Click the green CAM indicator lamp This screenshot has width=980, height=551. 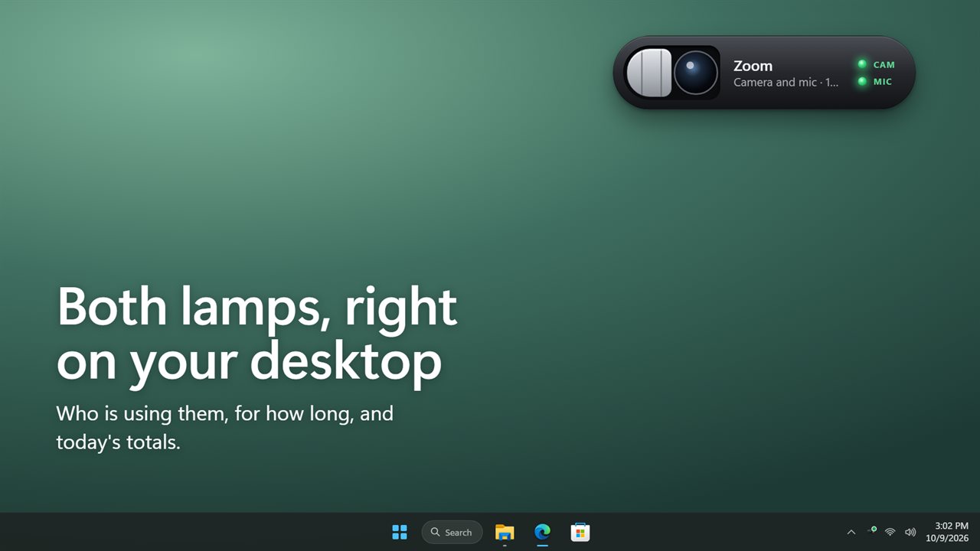click(x=862, y=64)
